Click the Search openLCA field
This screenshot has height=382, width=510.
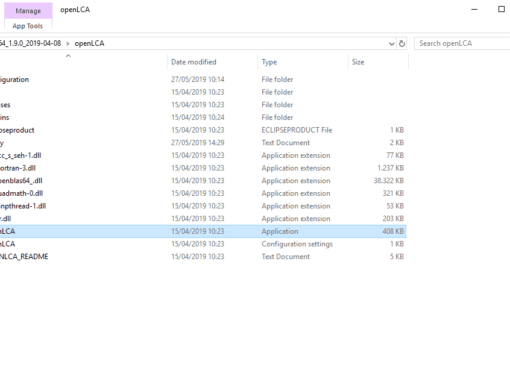462,43
